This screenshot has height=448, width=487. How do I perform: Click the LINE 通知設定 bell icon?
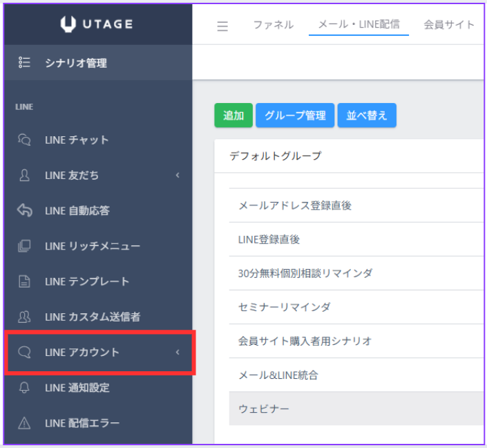[x=24, y=388]
